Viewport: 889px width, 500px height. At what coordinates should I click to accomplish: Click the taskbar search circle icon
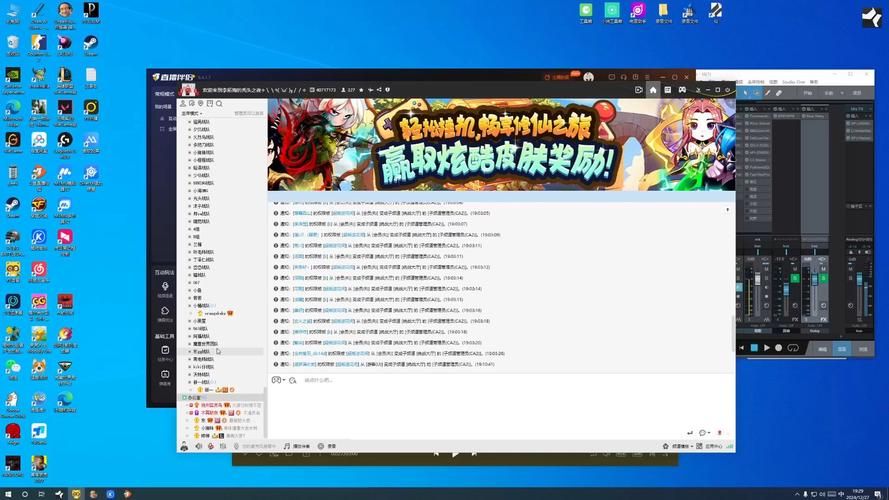point(25,494)
